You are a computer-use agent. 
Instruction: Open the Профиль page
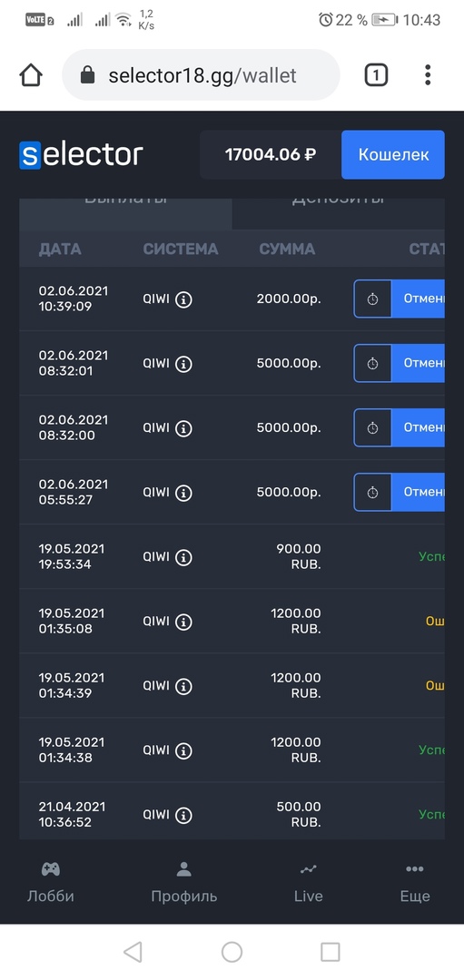[183, 882]
